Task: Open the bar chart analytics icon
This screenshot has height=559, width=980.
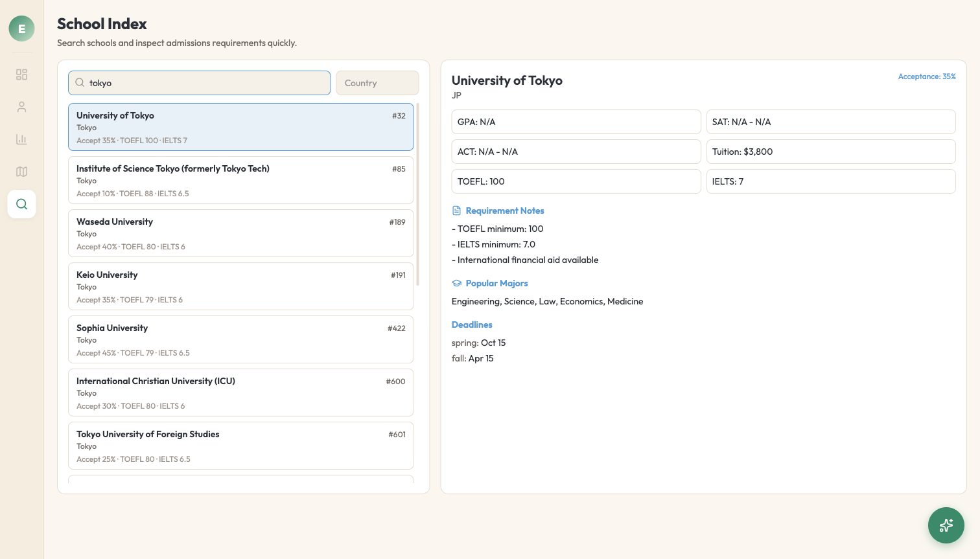Action: click(x=21, y=139)
